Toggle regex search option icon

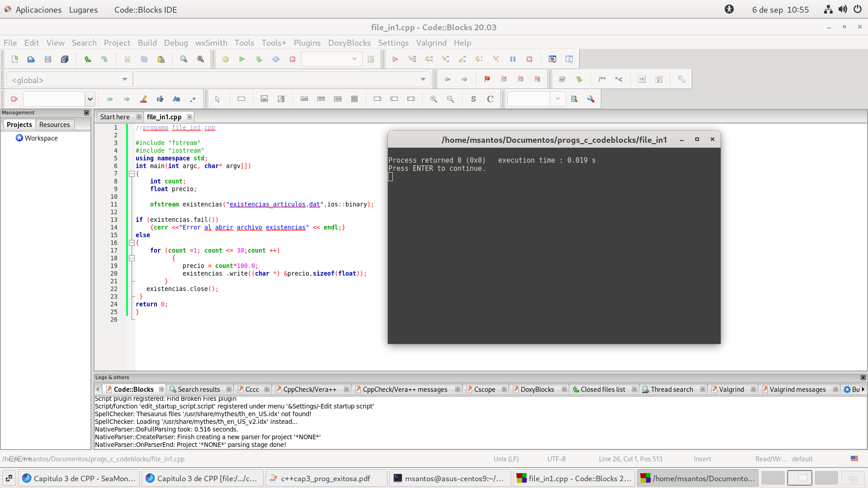click(x=193, y=99)
